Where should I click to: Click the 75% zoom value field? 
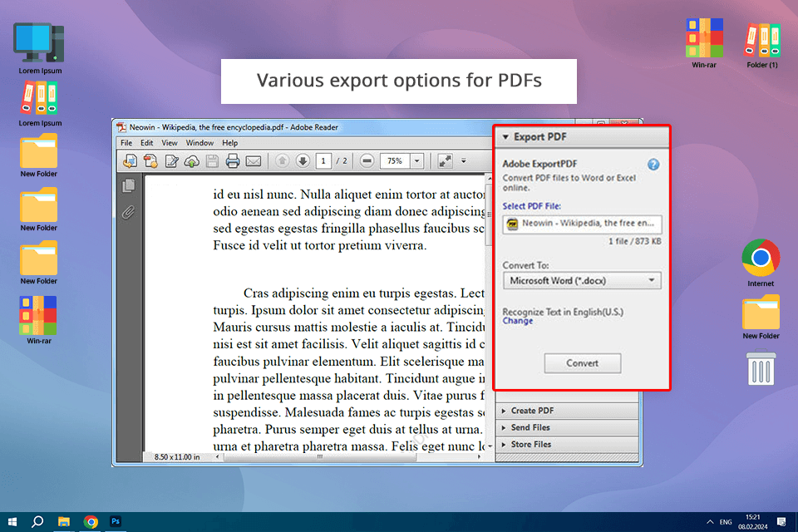click(x=395, y=161)
